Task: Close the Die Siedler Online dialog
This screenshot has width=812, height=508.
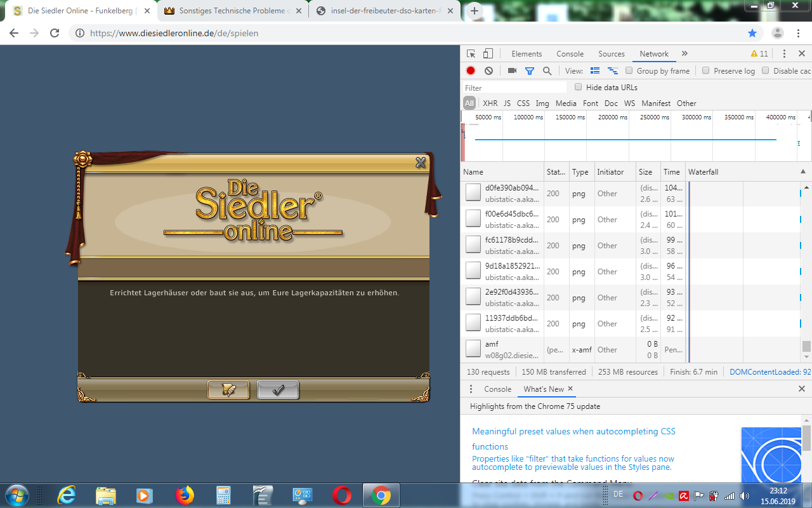Action: coord(421,163)
